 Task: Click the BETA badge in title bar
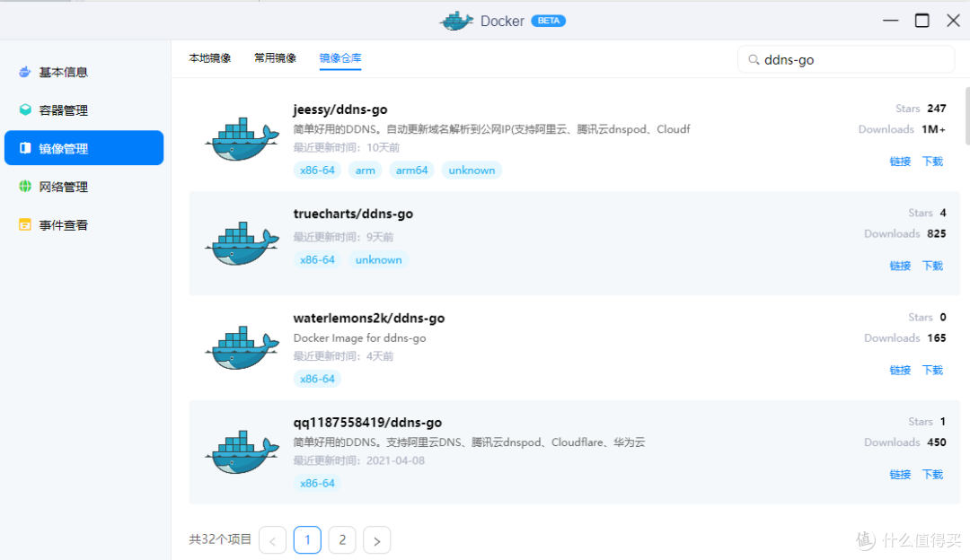[x=548, y=21]
